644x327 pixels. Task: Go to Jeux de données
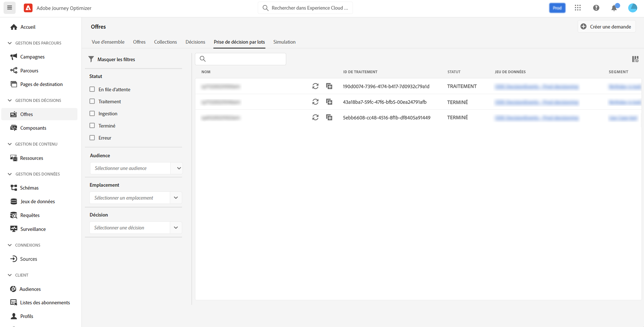pyautogui.click(x=38, y=201)
